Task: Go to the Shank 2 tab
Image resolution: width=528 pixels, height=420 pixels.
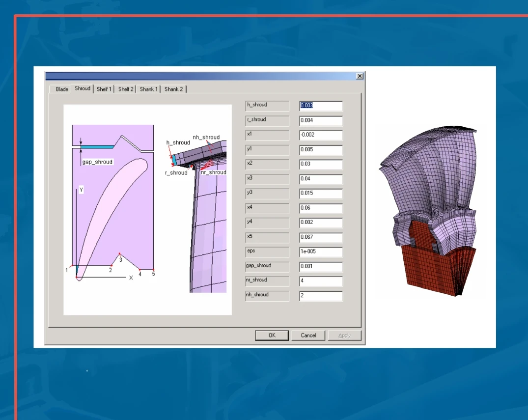Action: pos(173,89)
